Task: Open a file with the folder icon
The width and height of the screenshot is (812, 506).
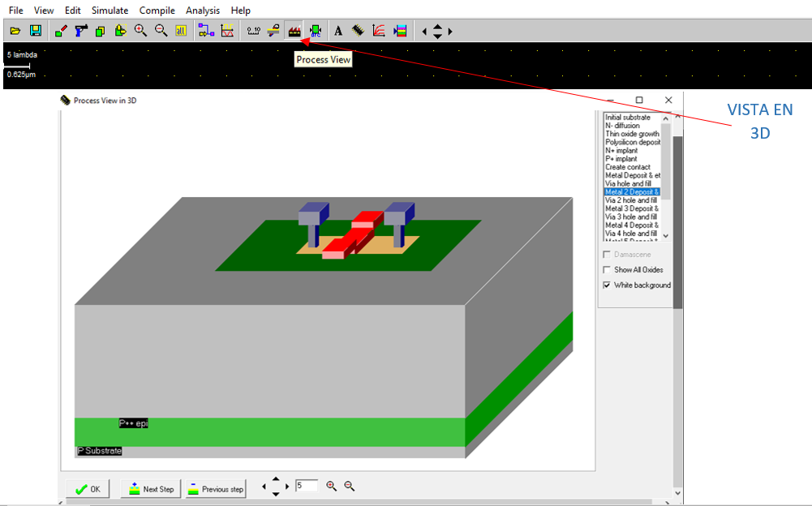Action: (15, 31)
